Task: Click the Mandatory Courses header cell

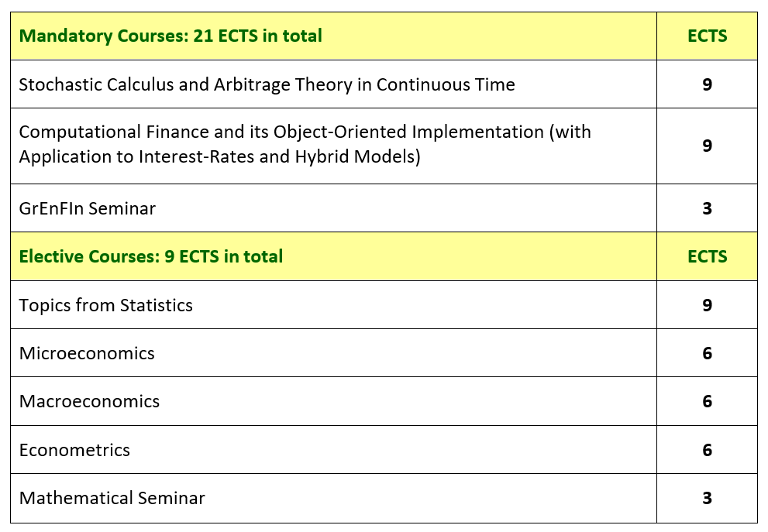Action: [333, 36]
